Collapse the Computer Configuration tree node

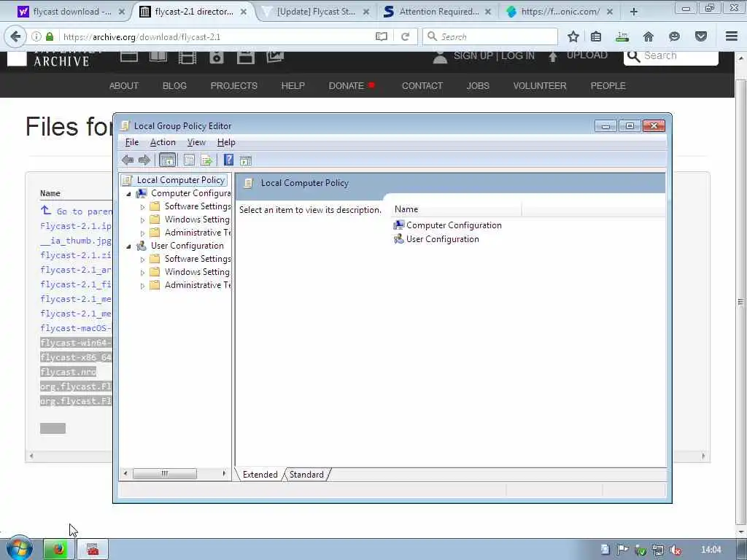(x=128, y=194)
